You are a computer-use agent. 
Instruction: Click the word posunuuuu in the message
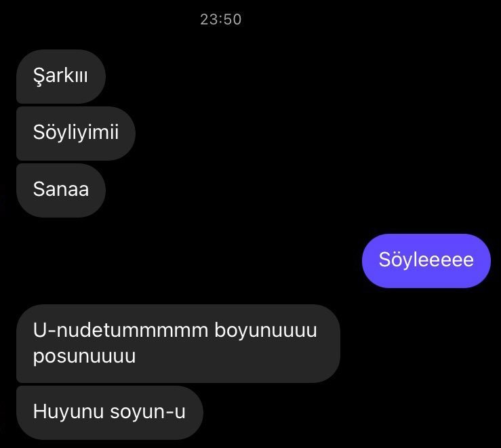click(x=84, y=356)
